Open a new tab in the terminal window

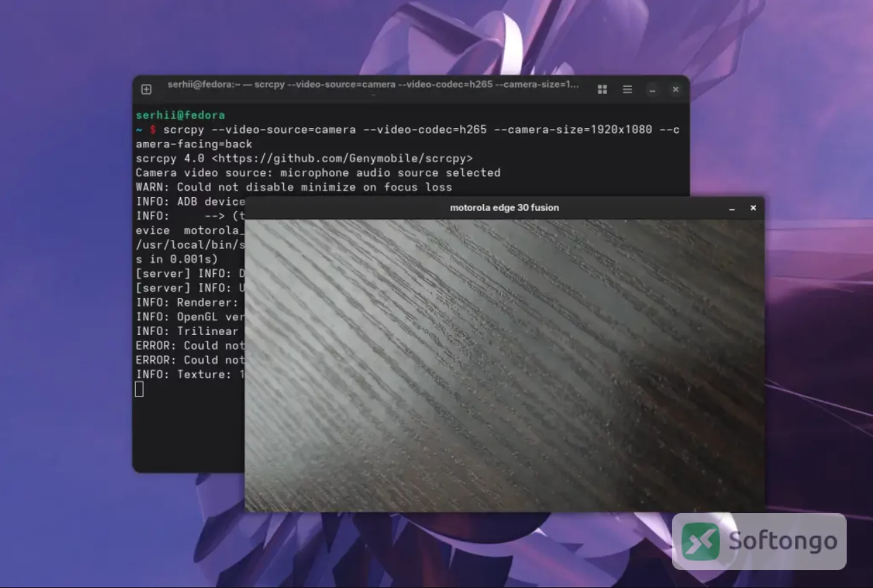(x=146, y=89)
